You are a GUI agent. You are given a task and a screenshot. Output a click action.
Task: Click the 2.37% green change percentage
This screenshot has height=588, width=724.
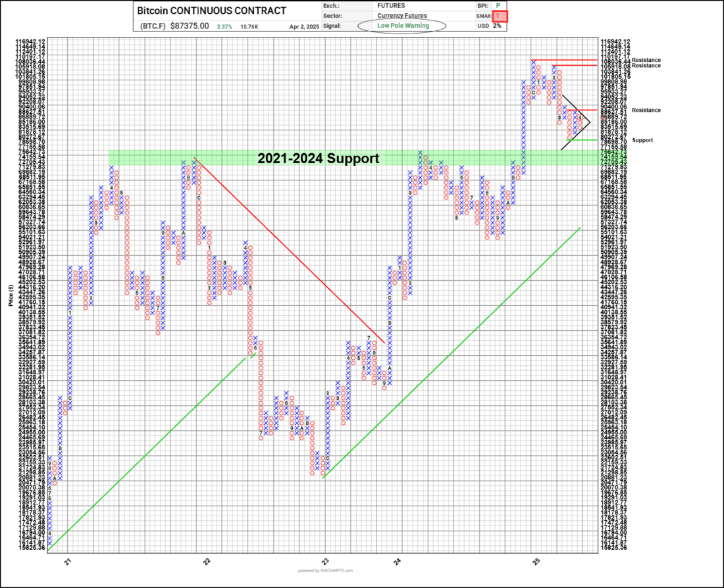(224, 27)
